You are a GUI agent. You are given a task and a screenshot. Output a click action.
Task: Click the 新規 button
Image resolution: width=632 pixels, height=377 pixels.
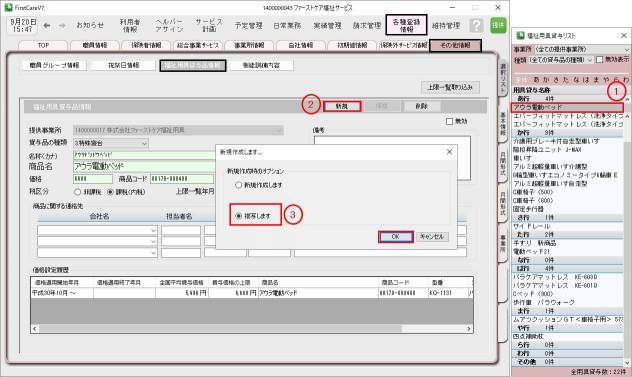tap(342, 106)
